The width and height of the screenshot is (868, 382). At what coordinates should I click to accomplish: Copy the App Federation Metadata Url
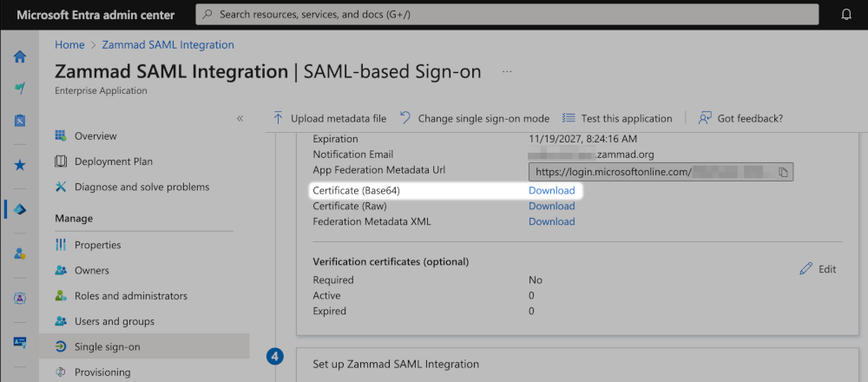point(783,172)
